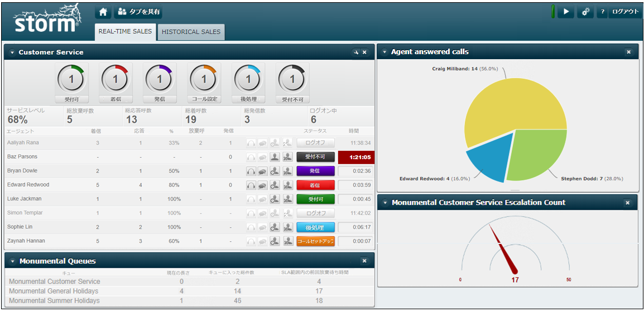The height and width of the screenshot is (312, 644).
Task: Go to the dashboard home icon
Action: coord(103,12)
